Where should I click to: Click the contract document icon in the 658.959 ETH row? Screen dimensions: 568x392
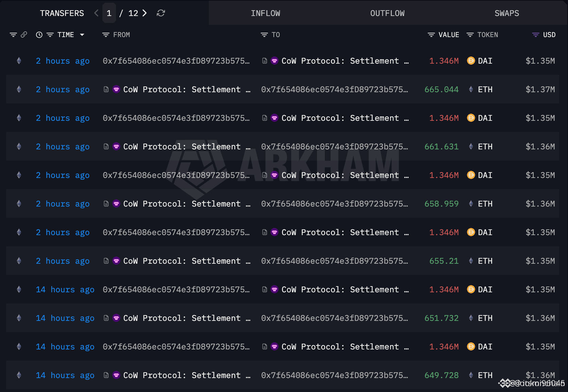coord(106,204)
